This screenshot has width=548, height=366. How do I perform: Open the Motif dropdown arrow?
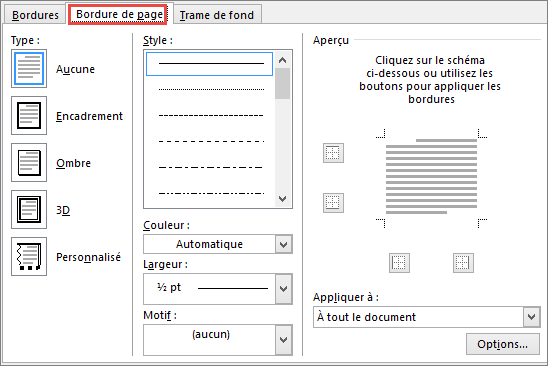(283, 340)
